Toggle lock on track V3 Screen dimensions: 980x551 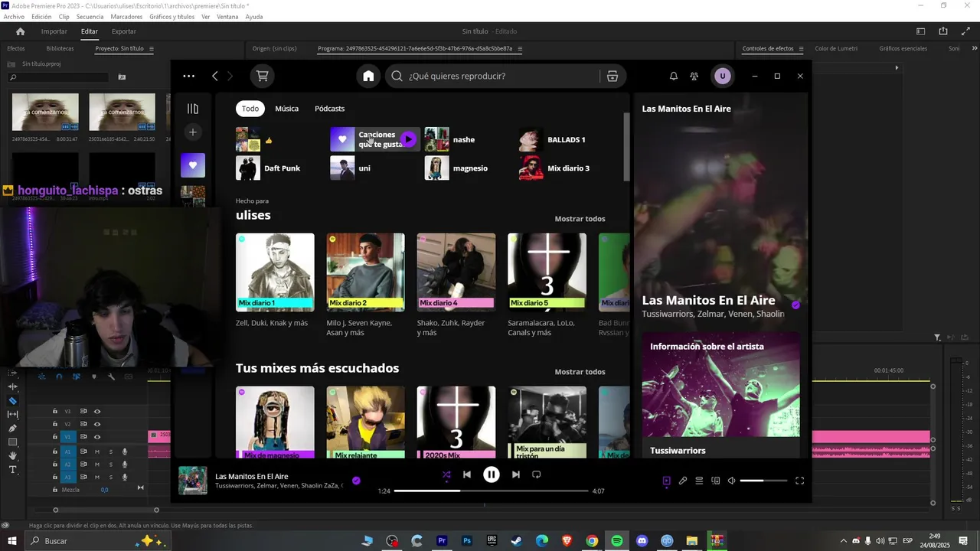[55, 412]
